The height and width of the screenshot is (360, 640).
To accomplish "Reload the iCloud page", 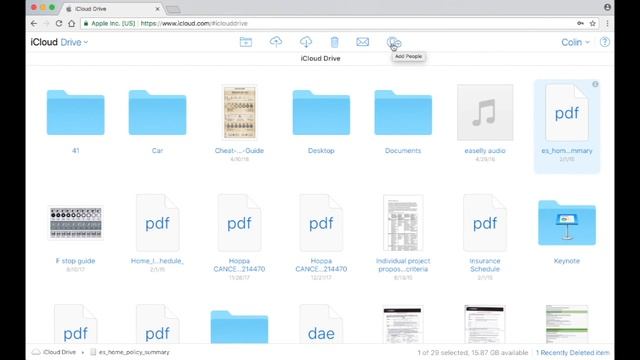I will [x=59, y=24].
